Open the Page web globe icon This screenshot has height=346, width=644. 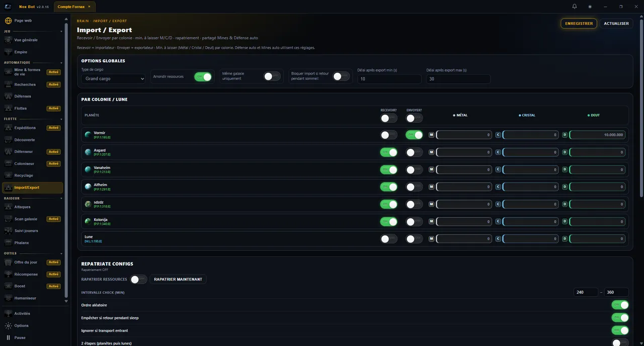point(8,21)
